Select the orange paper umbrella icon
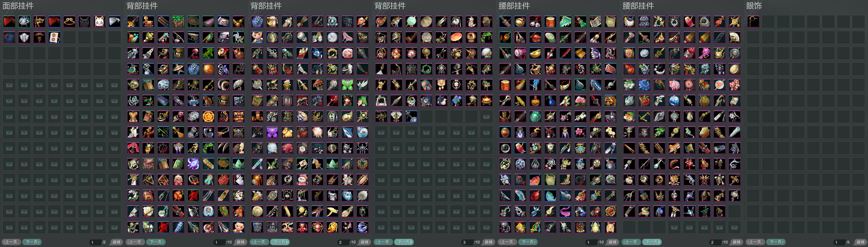This screenshot has height=247, width=868. 456,37
